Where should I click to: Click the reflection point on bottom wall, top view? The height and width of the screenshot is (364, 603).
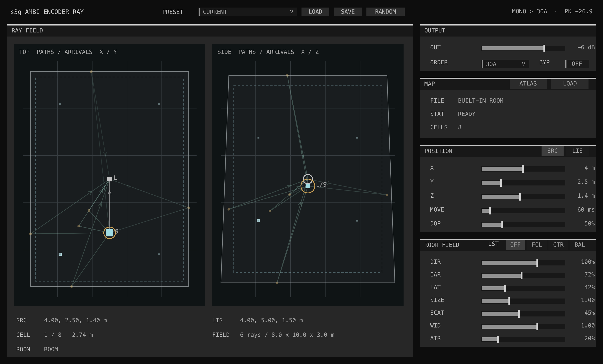point(72,287)
